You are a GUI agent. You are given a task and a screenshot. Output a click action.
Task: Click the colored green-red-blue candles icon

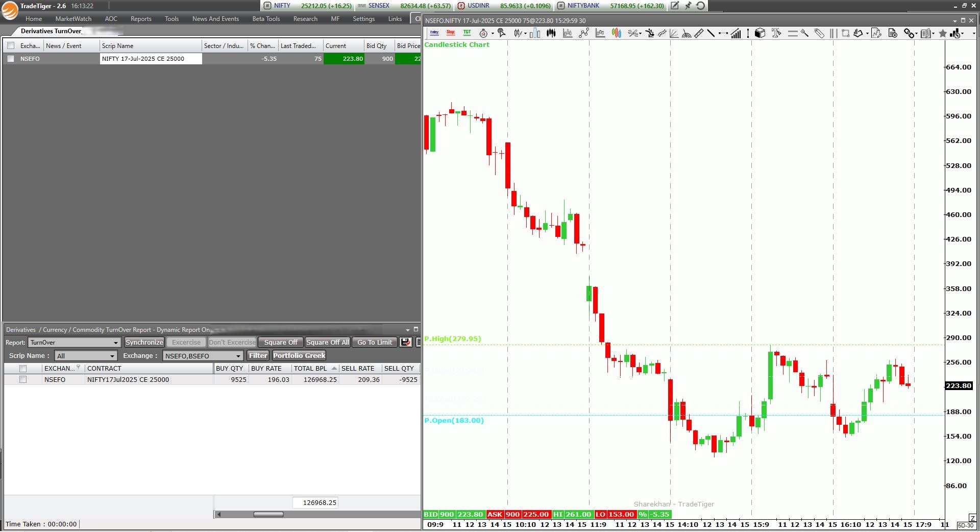pos(617,33)
